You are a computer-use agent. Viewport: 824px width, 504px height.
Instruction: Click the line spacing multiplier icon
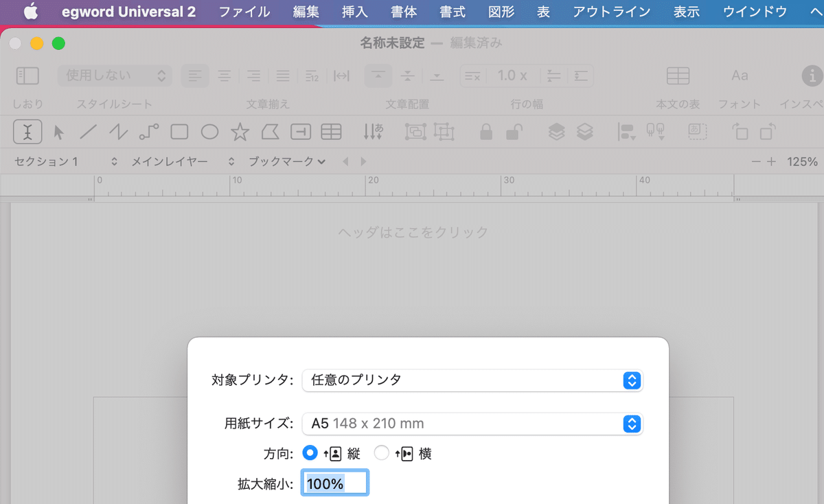pos(472,76)
